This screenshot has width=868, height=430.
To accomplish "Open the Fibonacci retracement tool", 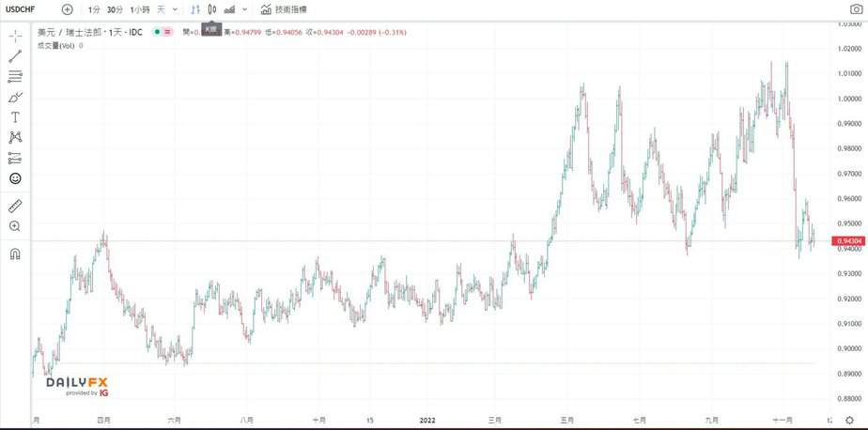I will click(15, 76).
